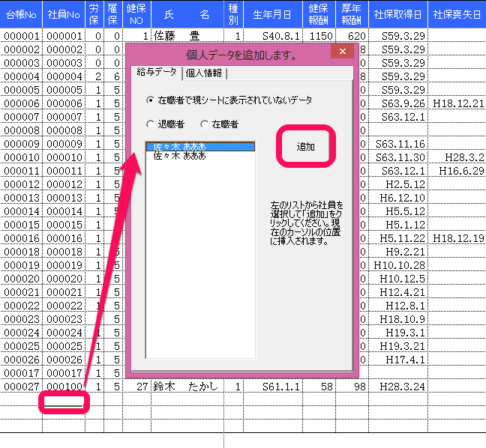Open the 個人情報 tab
This screenshot has height=448, width=486.
[204, 73]
